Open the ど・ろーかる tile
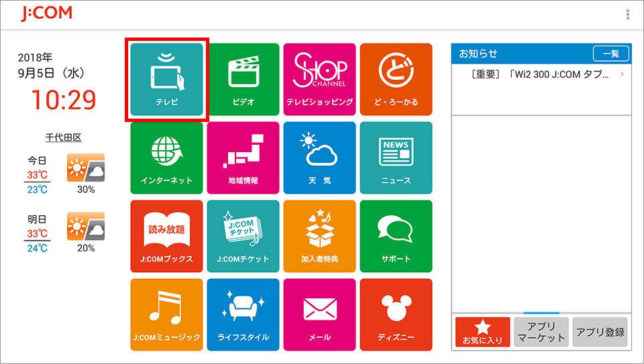 point(396,80)
